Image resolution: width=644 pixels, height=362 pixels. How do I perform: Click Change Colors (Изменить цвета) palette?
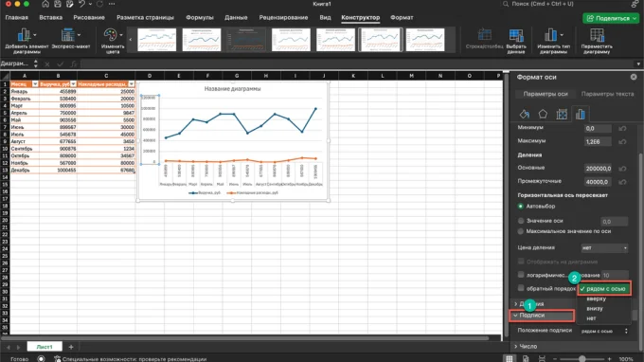[x=113, y=41]
